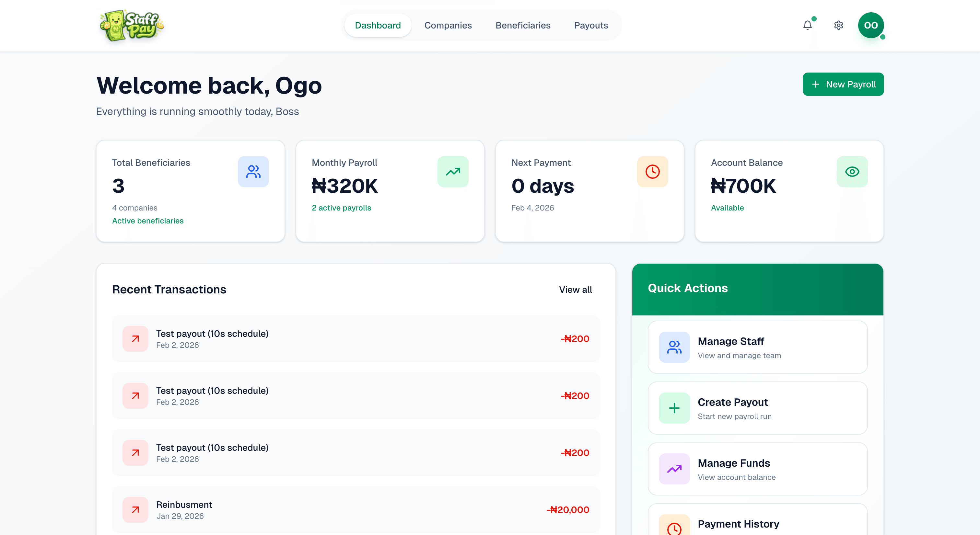This screenshot has width=980, height=535.
Task: Toggle balance visibility with the eye icon
Action: (x=852, y=172)
